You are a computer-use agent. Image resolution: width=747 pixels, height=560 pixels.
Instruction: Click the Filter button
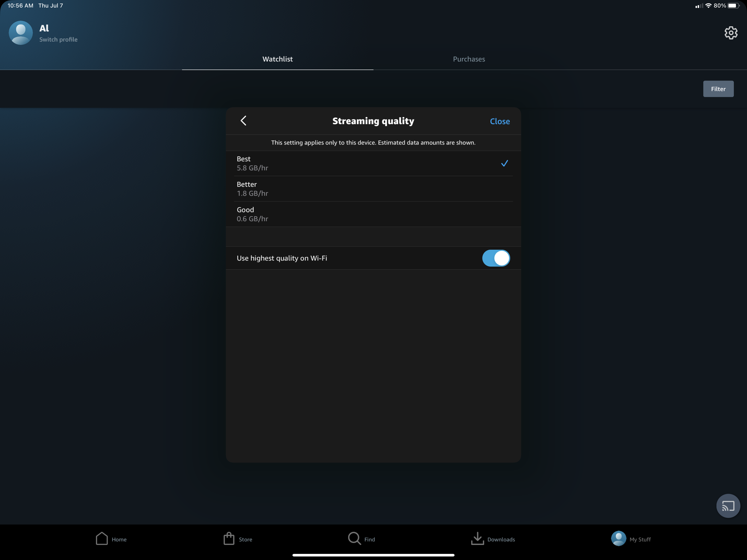click(718, 89)
